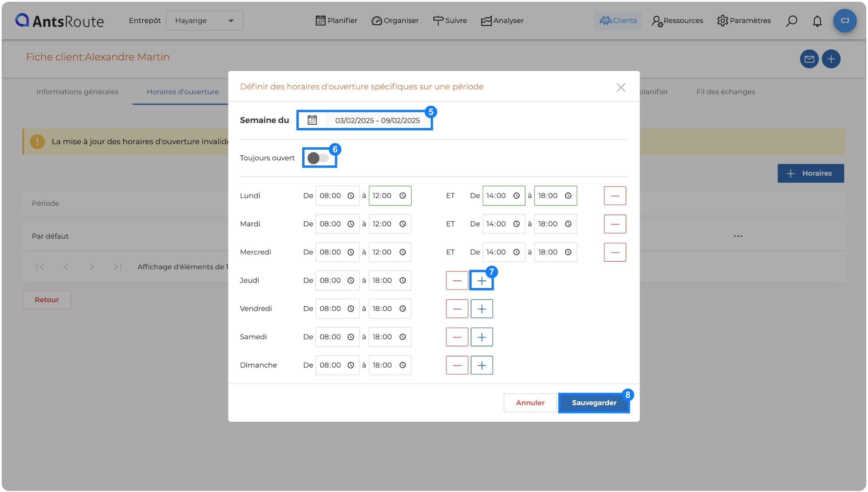Open the Analyser menu
Image resolution: width=868 pixels, height=492 pixels.
click(x=502, y=21)
